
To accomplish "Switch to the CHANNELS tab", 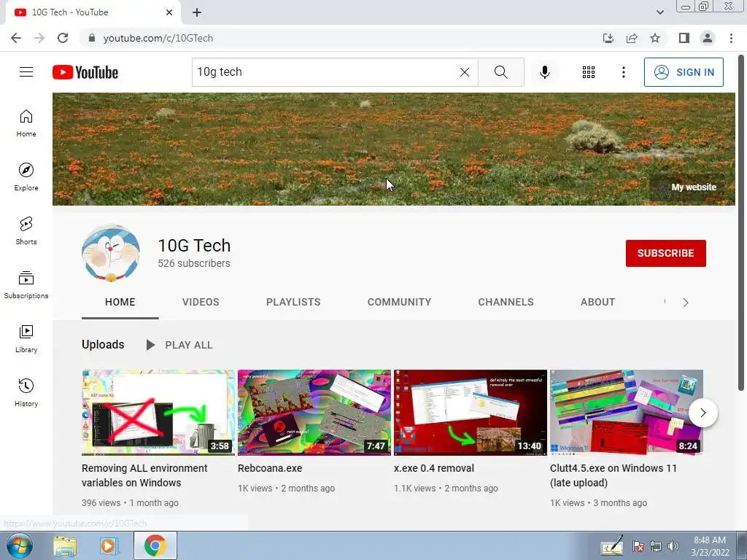I will click(506, 302).
